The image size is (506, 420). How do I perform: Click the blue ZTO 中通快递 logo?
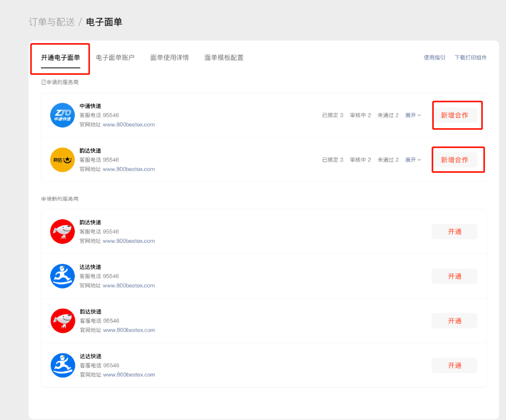[63, 115]
